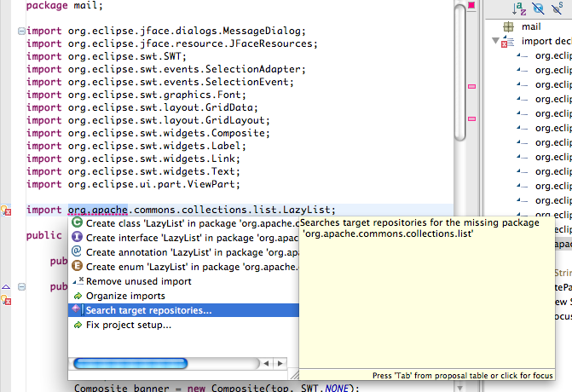This screenshot has height=392, width=572.
Task: Click the proposal list horizontal scrollbar thumb
Action: [x=130, y=363]
